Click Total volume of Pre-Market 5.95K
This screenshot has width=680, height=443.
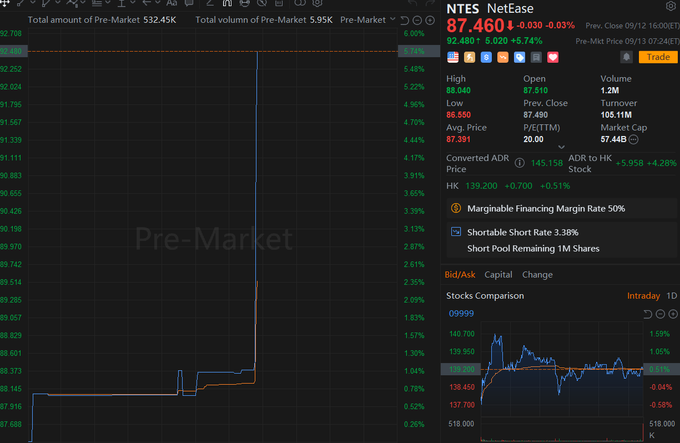[x=264, y=20]
